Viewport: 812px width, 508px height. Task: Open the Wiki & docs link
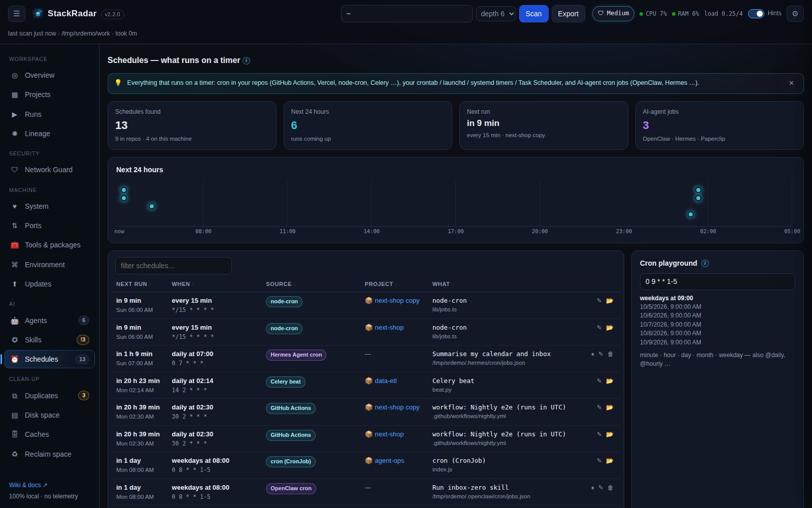click(x=28, y=485)
